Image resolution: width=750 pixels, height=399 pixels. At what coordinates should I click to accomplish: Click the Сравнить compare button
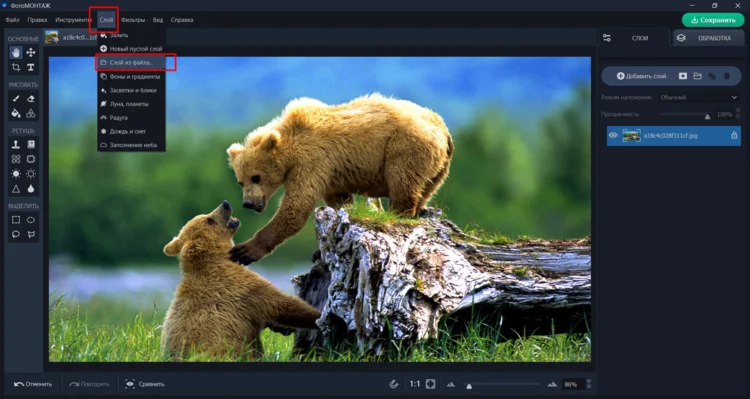tap(145, 384)
